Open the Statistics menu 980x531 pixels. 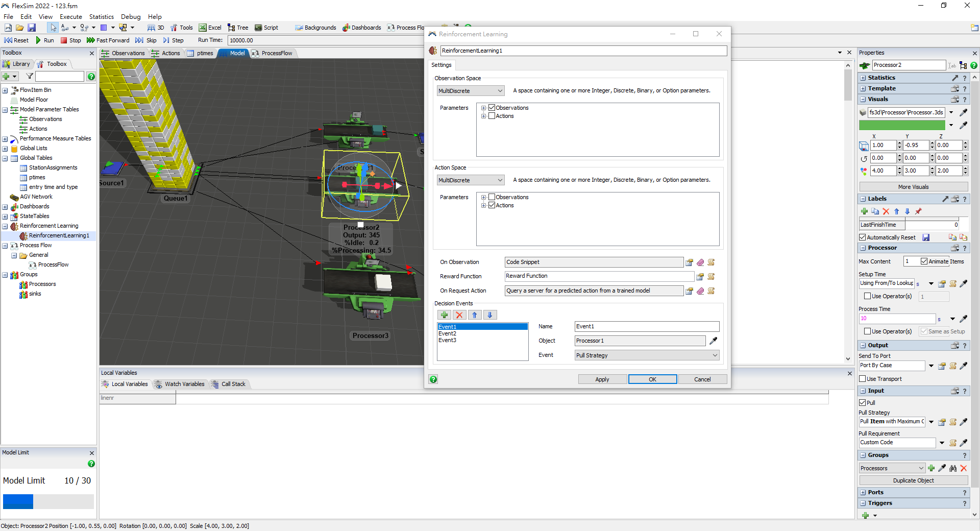pyautogui.click(x=102, y=17)
